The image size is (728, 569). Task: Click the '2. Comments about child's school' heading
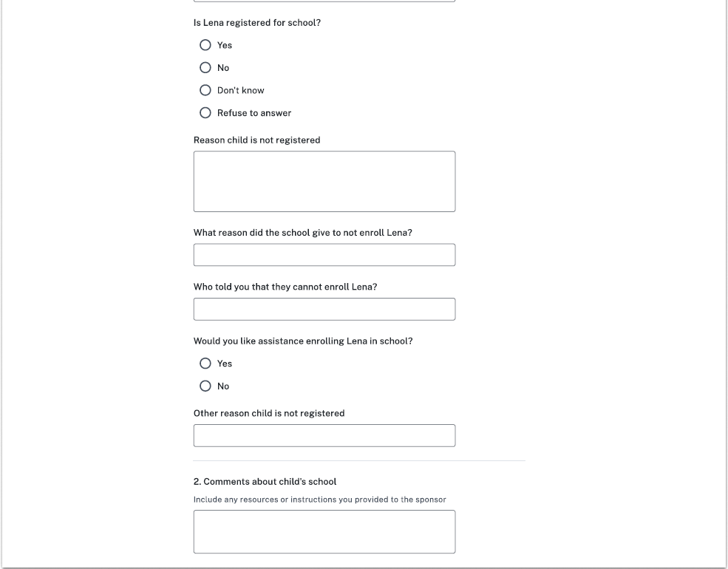(x=265, y=482)
